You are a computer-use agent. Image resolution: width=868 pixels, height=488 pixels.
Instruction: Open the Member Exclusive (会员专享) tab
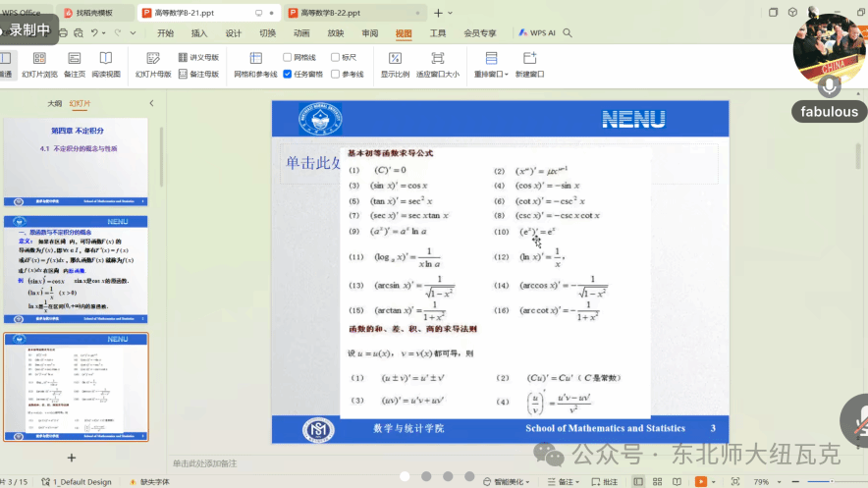pyautogui.click(x=480, y=33)
